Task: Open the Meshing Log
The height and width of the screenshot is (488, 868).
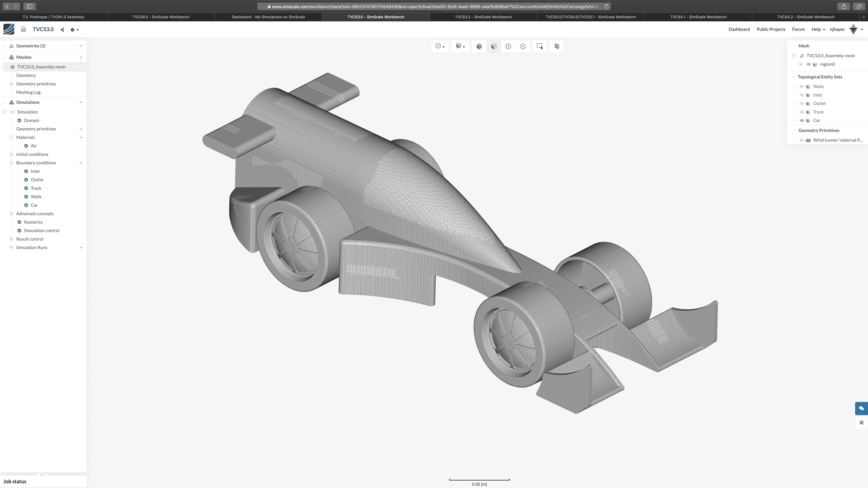Action: click(x=28, y=92)
